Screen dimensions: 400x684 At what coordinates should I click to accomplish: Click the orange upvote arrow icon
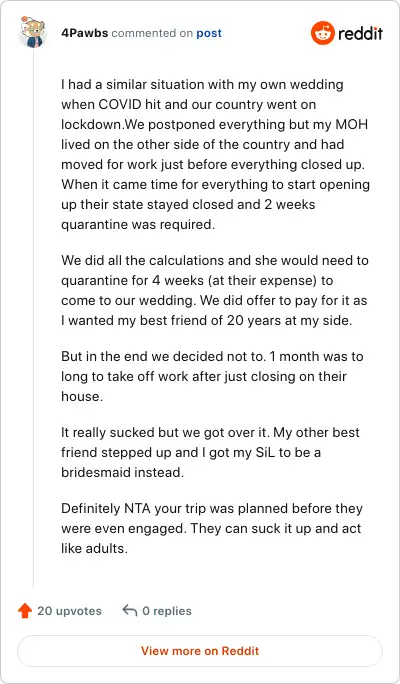tap(25, 611)
